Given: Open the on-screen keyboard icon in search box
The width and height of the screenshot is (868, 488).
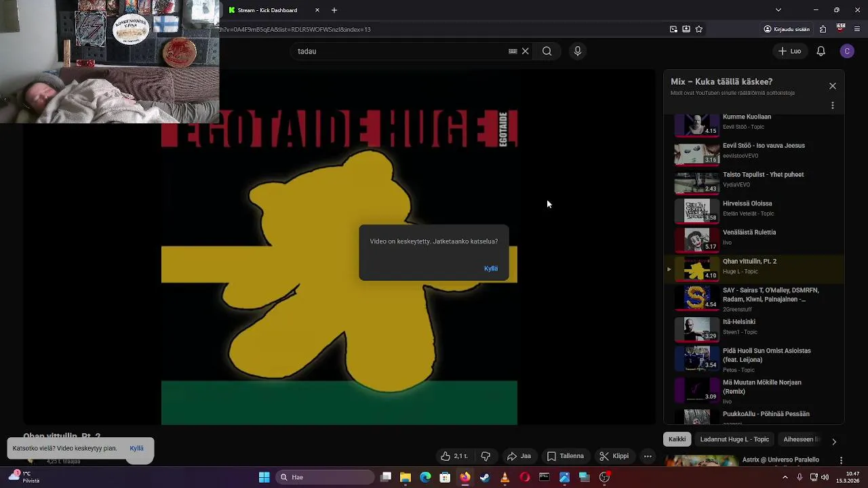Looking at the screenshot, I should (513, 51).
